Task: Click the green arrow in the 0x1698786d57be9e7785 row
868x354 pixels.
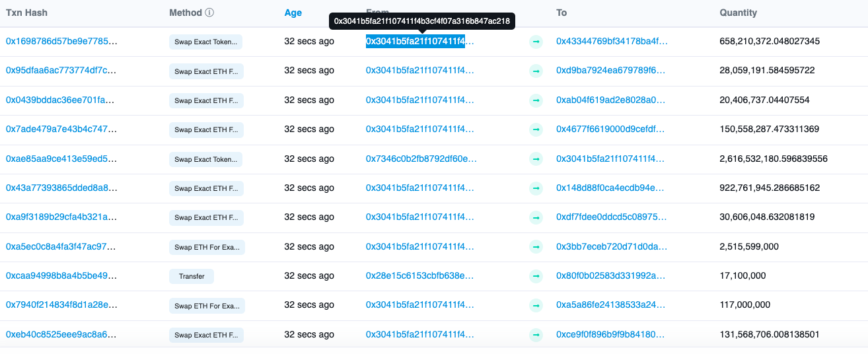Action: coord(536,42)
